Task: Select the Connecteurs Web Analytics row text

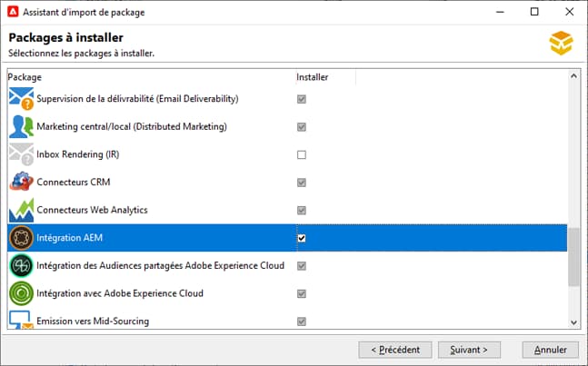Action: click(93, 210)
